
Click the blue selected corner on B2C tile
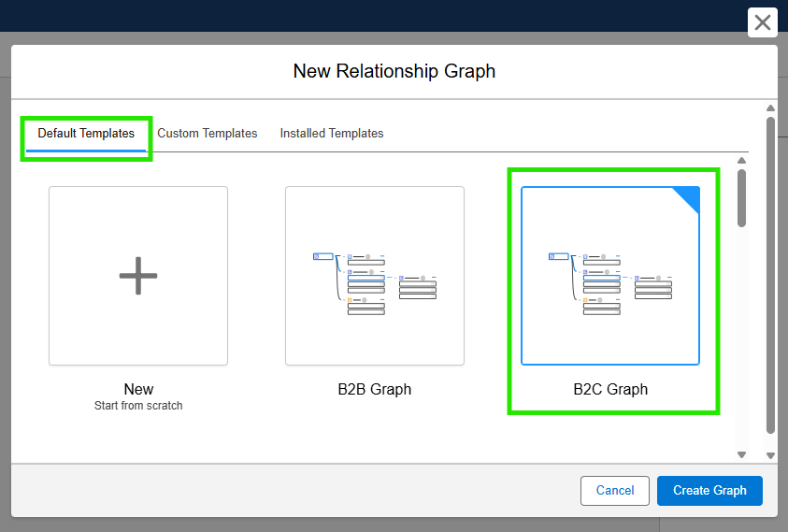(x=690, y=196)
